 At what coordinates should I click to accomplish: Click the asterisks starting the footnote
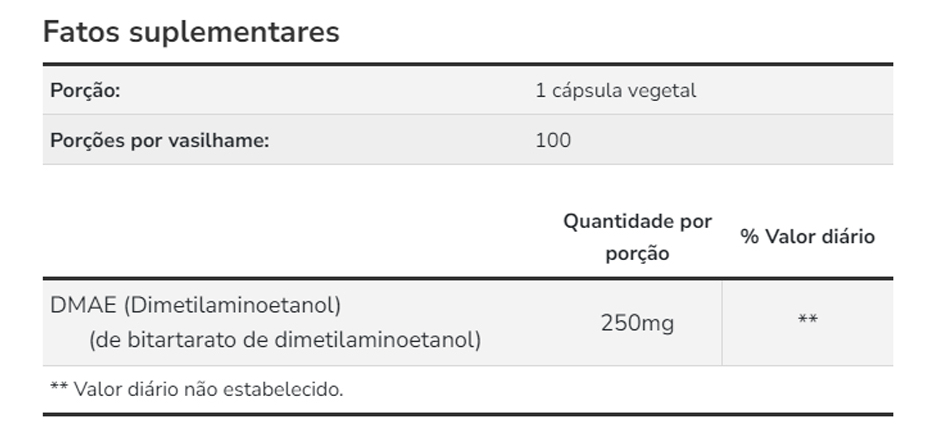coord(59,390)
